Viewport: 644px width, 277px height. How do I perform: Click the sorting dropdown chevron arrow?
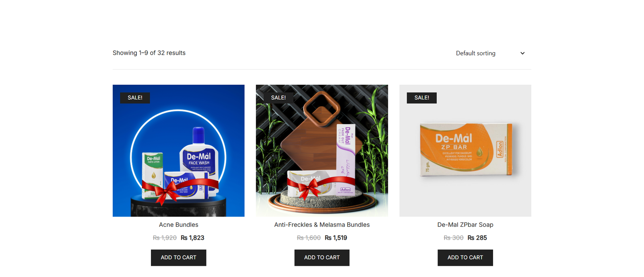522,53
